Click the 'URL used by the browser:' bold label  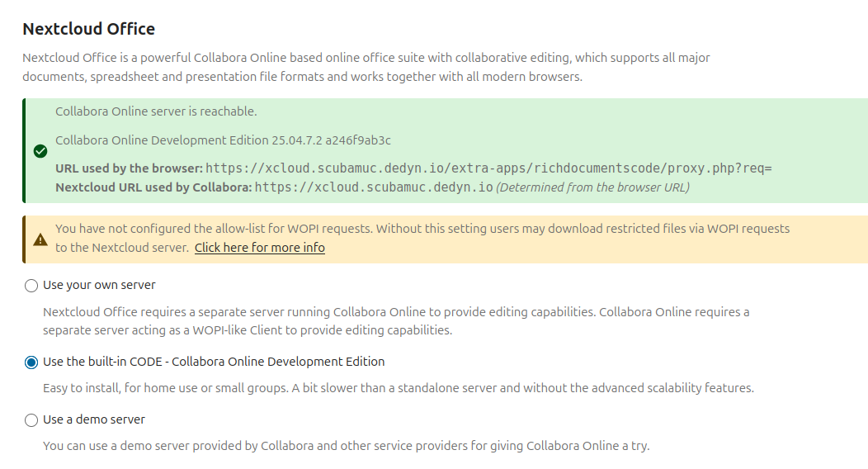[128, 168]
